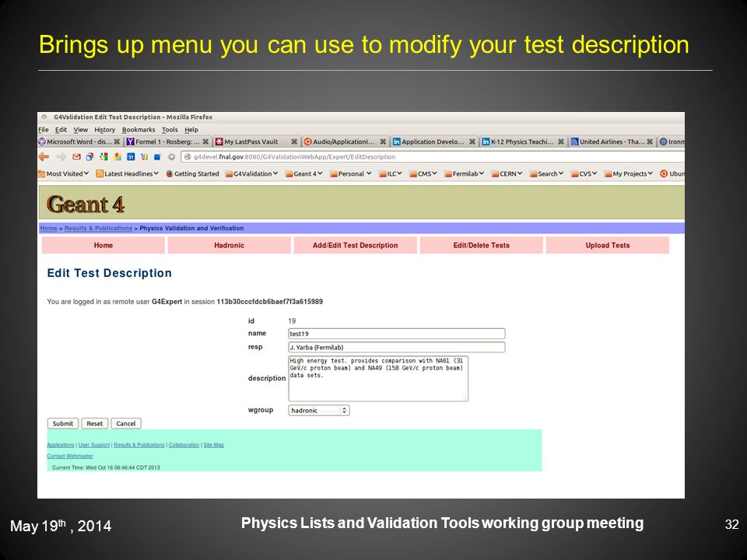Close the Audio/Application tab
This screenshot has width=747, height=560.
tap(383, 142)
